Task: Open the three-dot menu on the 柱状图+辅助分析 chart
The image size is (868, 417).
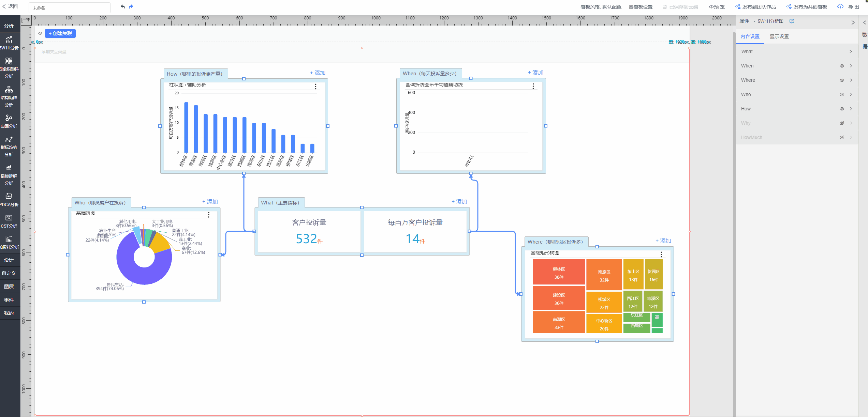Action: 315,87
